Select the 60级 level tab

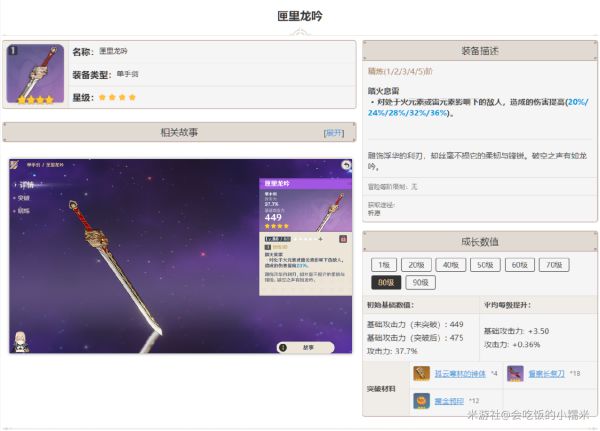pos(520,265)
